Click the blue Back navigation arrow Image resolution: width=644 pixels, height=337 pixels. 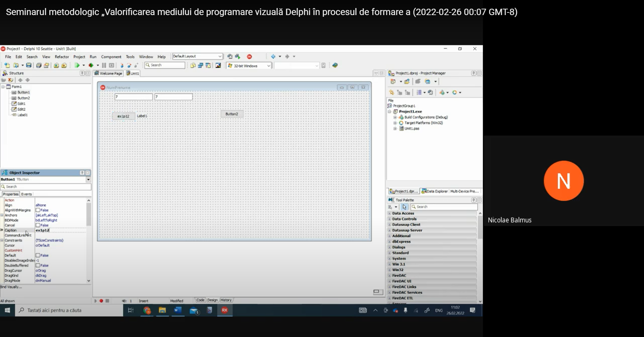[x=273, y=57]
